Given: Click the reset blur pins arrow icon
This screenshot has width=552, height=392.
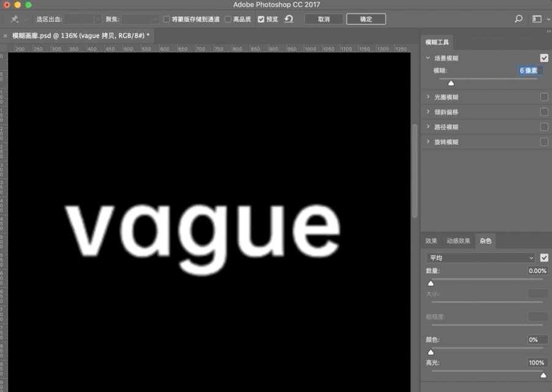Looking at the screenshot, I should point(288,19).
